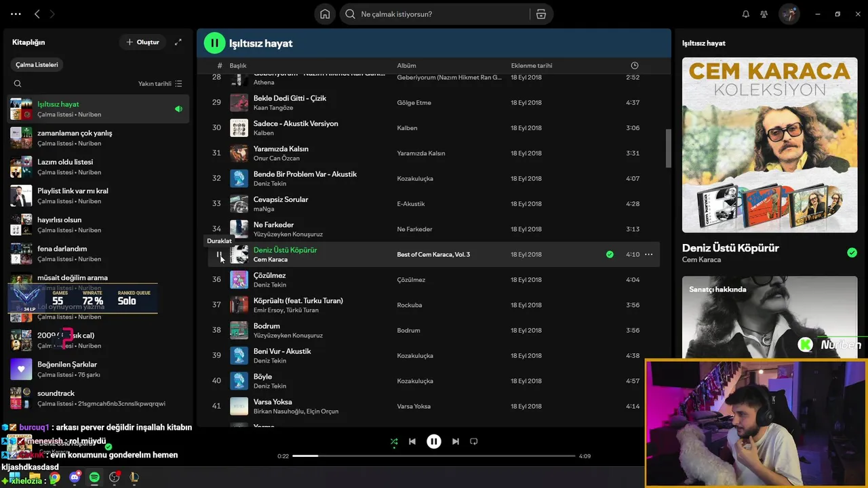This screenshot has height=488, width=868.
Task: Pause the playlist with the green header button
Action: (214, 43)
